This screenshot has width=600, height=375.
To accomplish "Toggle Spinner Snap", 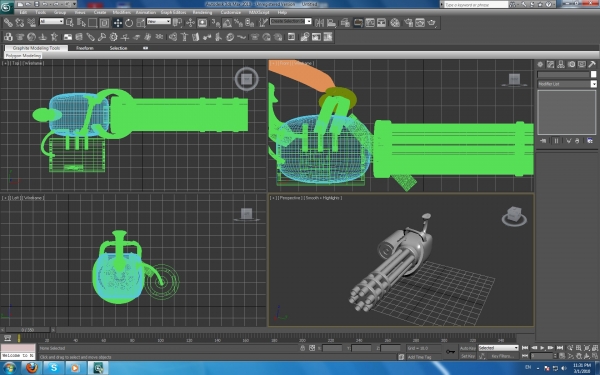I will click(x=249, y=23).
